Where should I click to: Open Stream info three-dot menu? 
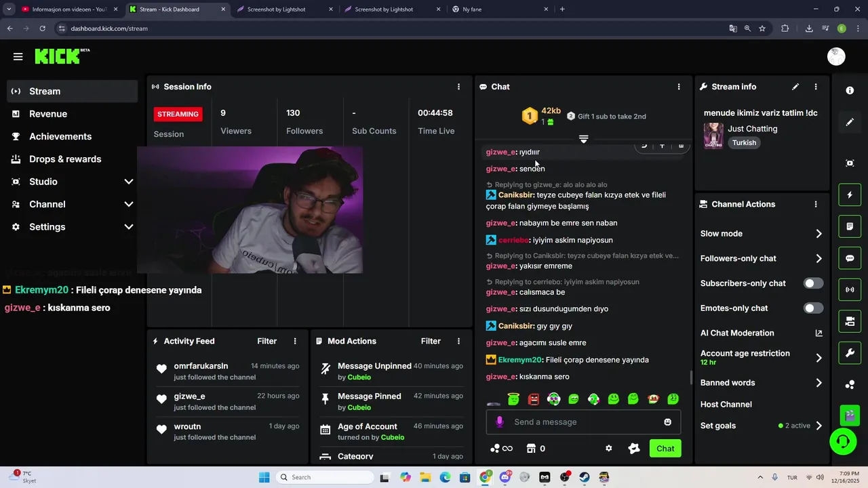click(816, 87)
